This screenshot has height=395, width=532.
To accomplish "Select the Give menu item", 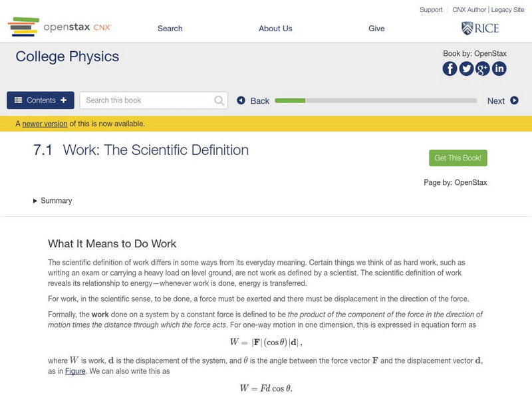I will (376, 29).
